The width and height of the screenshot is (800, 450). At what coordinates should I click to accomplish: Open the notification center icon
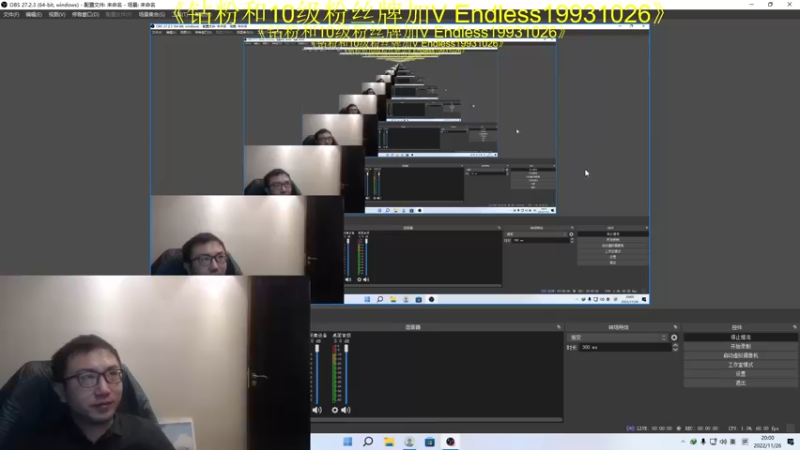point(790,441)
